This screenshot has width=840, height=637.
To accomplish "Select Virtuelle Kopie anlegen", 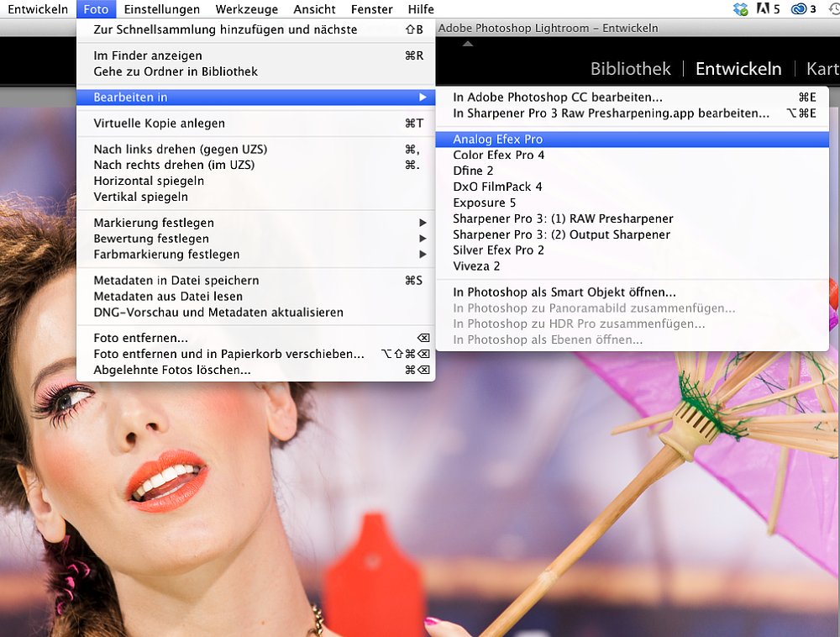I will 256,124.
